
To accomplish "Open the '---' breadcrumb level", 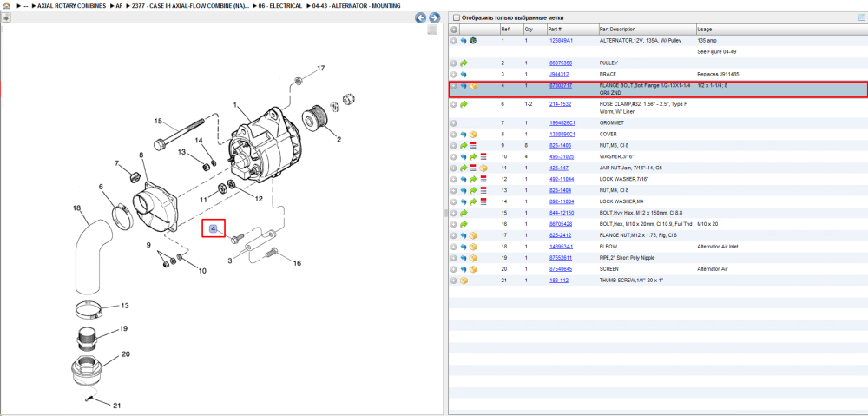I will [25, 5].
